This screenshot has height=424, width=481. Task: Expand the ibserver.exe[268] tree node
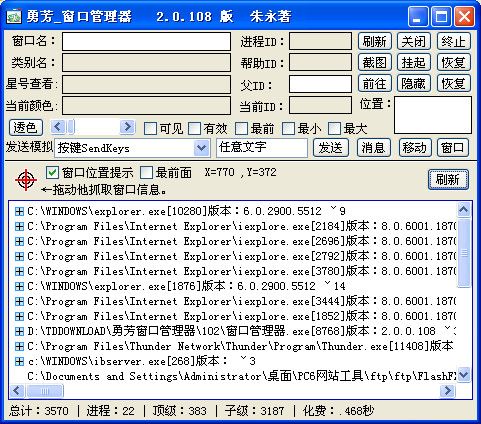pos(19,361)
